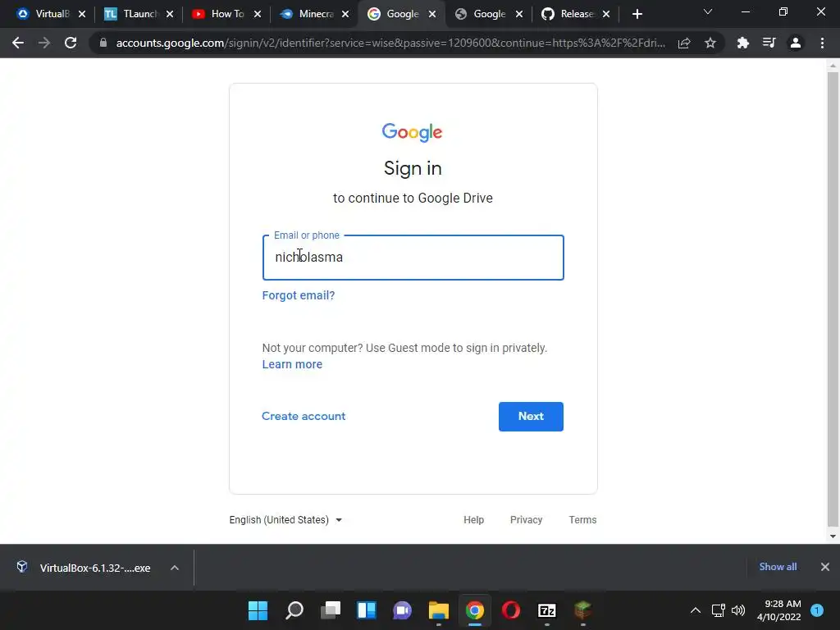840x630 pixels.
Task: Click the address bar URL
Action: click(390, 43)
